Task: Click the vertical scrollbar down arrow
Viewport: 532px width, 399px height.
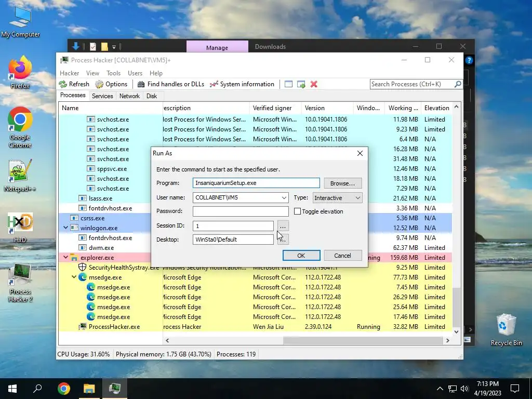Action: [x=456, y=332]
